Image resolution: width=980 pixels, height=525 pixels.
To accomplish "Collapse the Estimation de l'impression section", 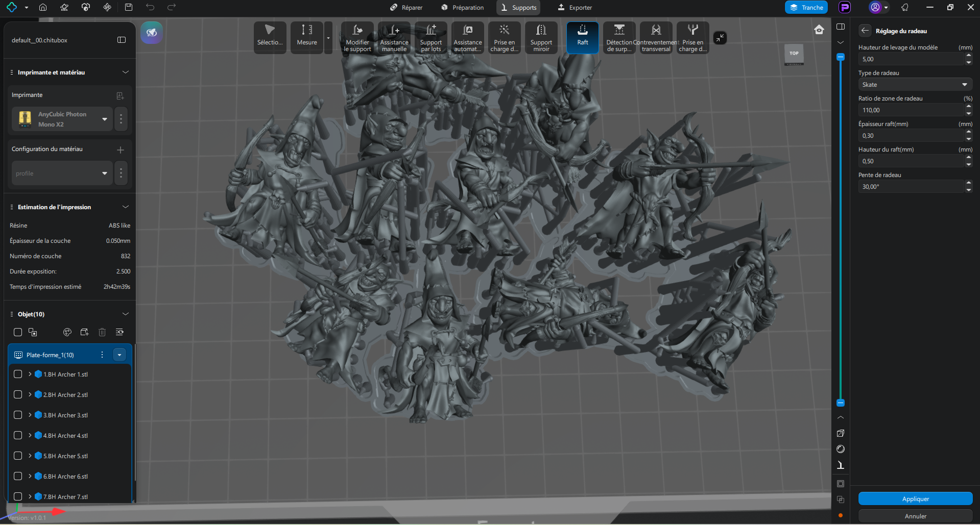I will (125, 207).
